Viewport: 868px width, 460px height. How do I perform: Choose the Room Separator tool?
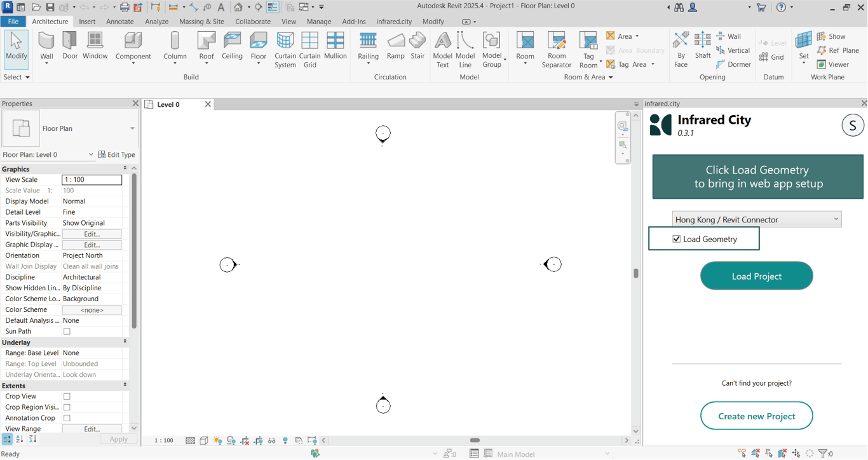click(x=557, y=50)
